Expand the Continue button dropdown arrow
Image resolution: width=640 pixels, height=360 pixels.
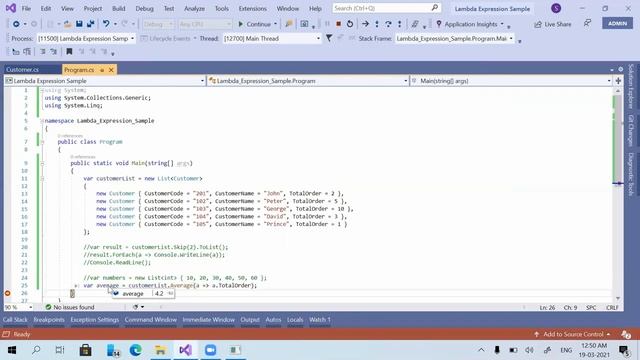coord(276,24)
